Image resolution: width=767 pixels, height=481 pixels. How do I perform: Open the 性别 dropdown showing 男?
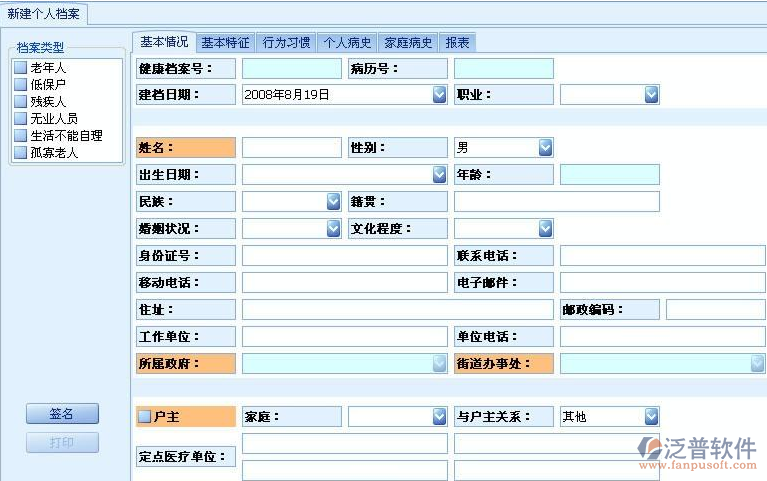pyautogui.click(x=545, y=148)
